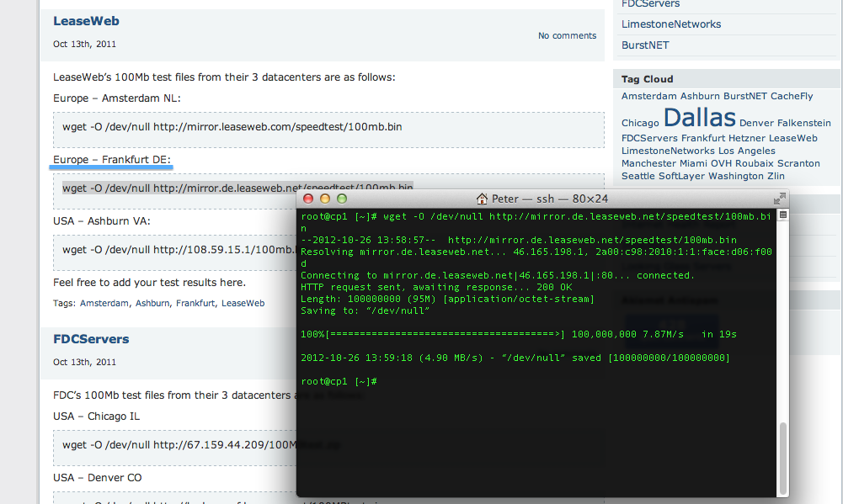Select Scranton in the tag cloud

pyautogui.click(x=798, y=163)
